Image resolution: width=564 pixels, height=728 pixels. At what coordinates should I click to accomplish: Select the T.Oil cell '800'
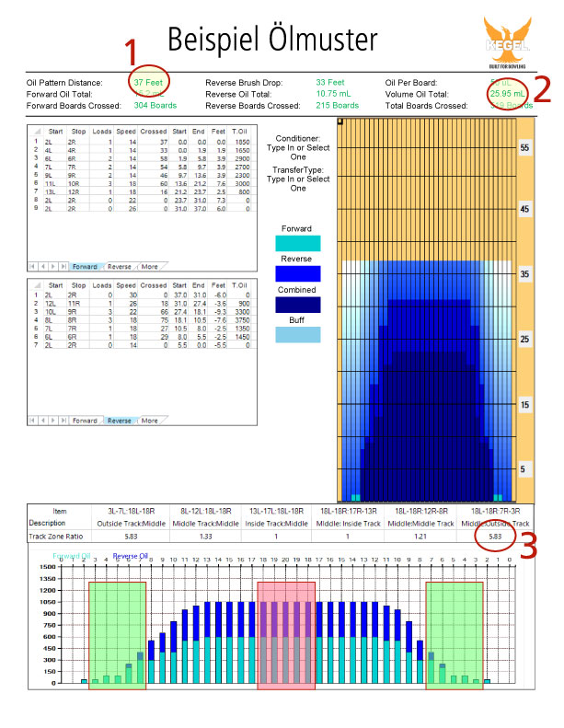(244, 192)
